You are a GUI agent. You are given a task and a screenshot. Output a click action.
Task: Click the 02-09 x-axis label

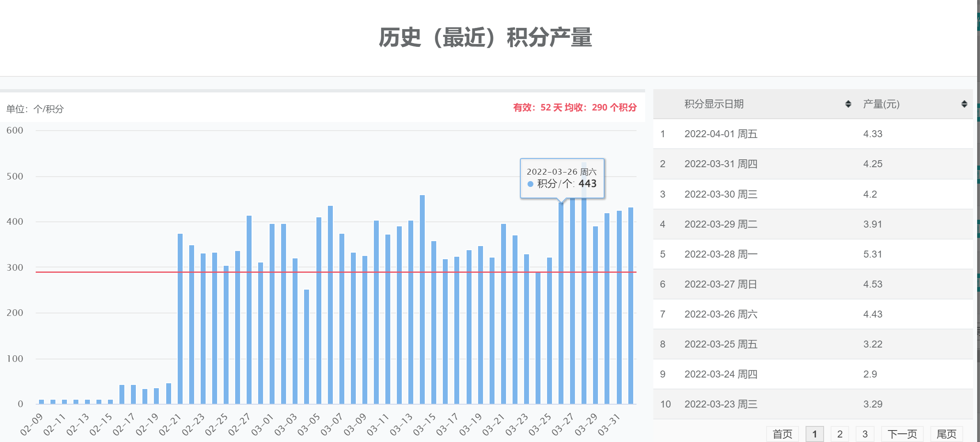32,424
